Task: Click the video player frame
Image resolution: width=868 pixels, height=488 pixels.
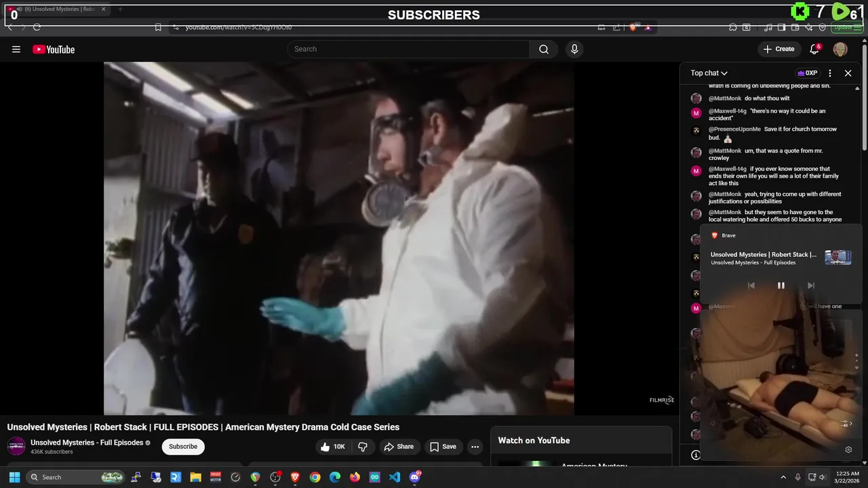Action: click(x=339, y=238)
